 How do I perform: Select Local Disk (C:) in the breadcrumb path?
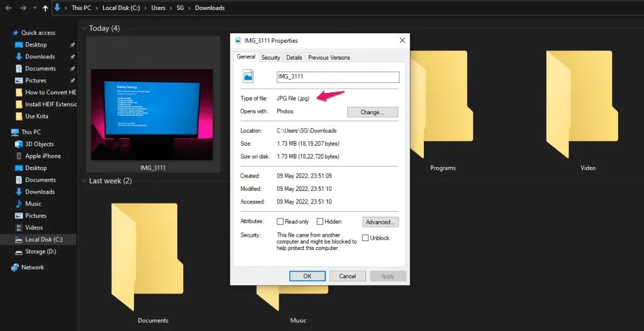point(121,8)
